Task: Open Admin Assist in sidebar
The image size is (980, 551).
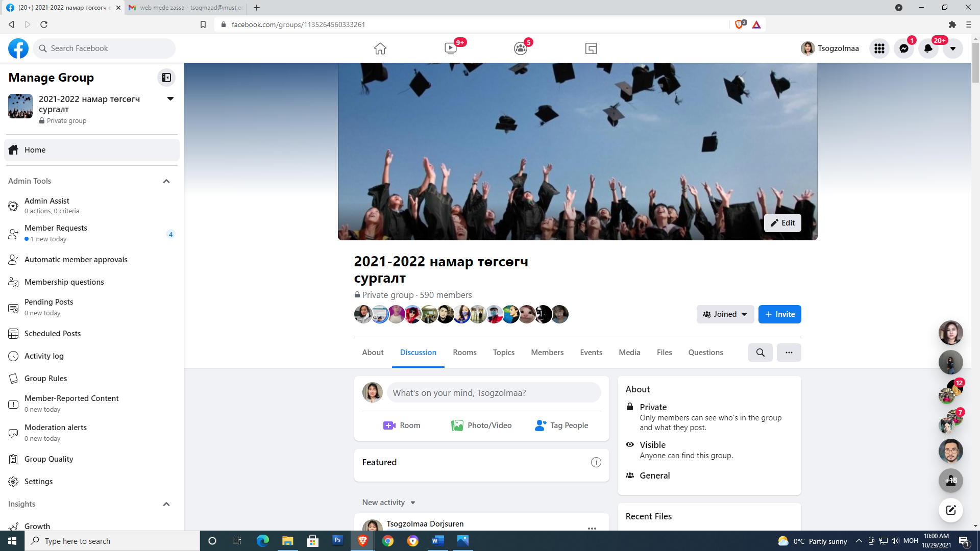Action: [x=92, y=206]
